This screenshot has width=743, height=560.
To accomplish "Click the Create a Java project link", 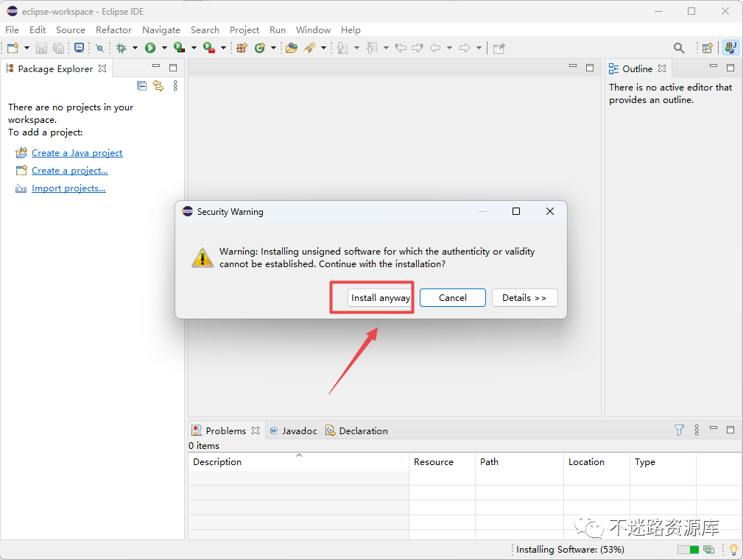I will 77,153.
